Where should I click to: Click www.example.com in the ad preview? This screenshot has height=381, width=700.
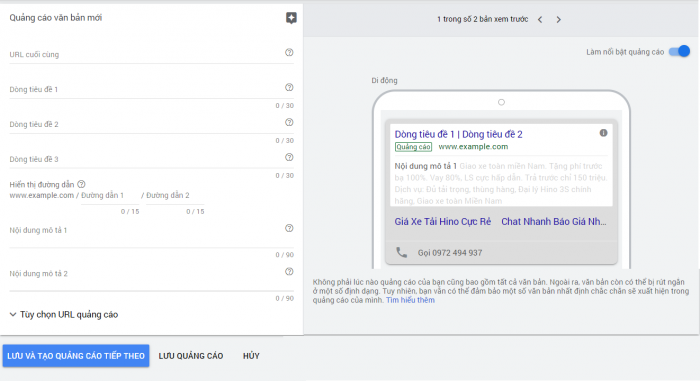[x=473, y=147]
